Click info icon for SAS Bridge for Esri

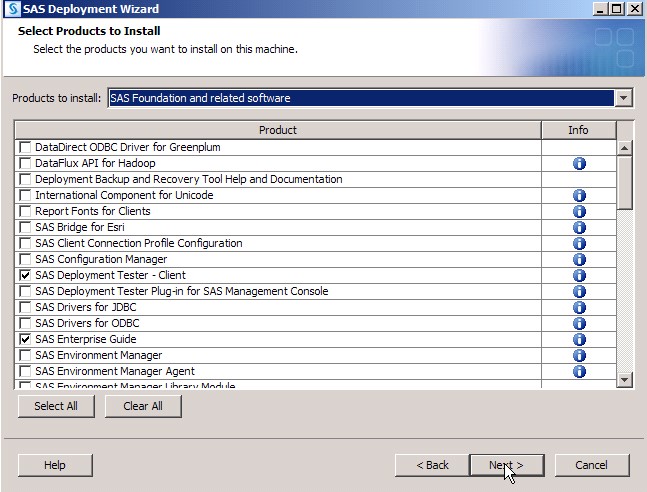tap(579, 227)
